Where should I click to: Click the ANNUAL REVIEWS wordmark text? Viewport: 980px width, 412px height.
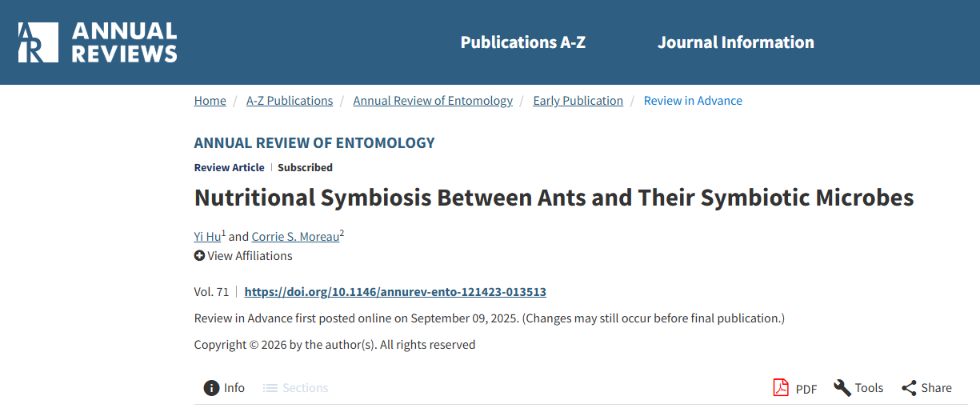[124, 42]
